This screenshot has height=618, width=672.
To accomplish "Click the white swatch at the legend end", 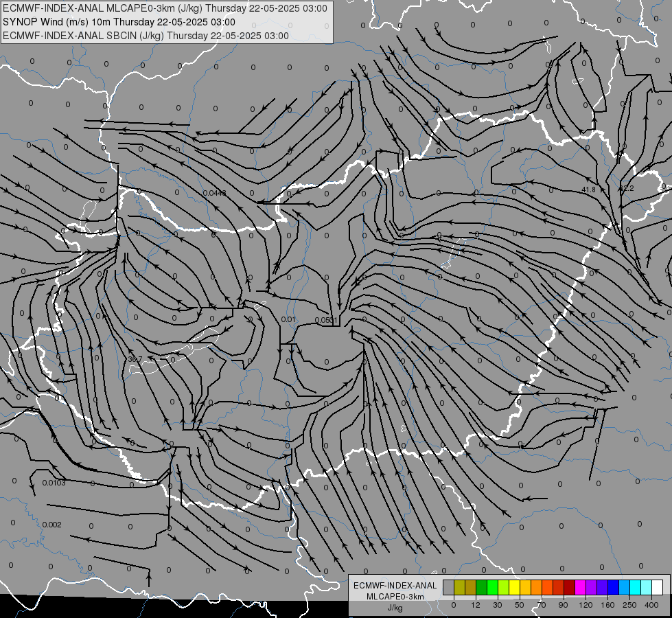I will click(658, 588).
